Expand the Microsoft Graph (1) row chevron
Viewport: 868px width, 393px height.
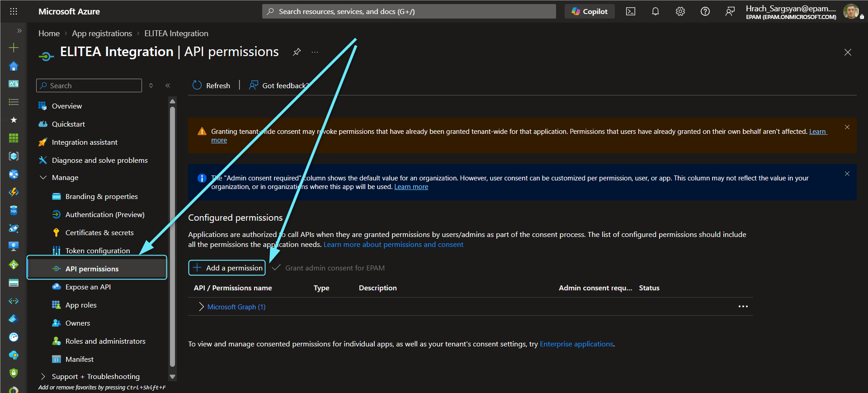[x=201, y=307]
